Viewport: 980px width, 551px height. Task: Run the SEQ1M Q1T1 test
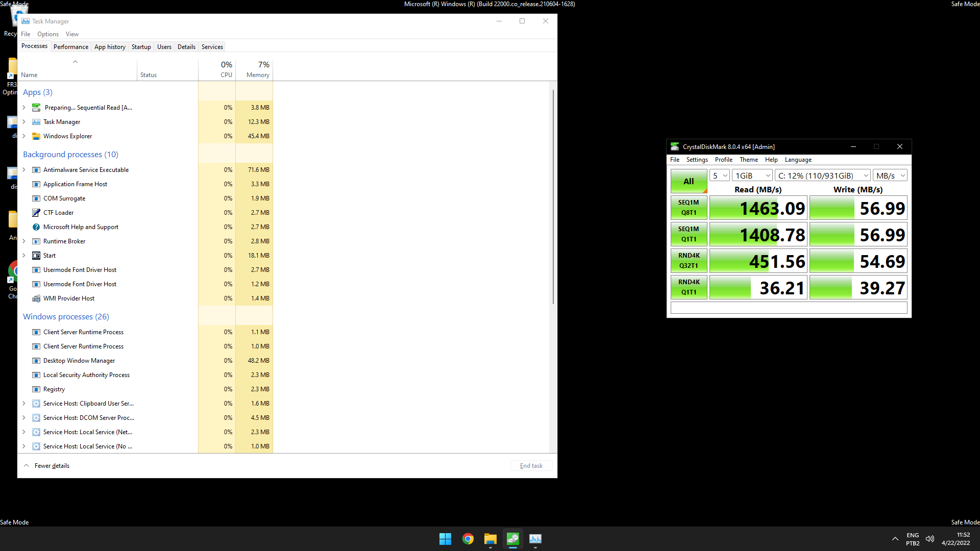(689, 234)
